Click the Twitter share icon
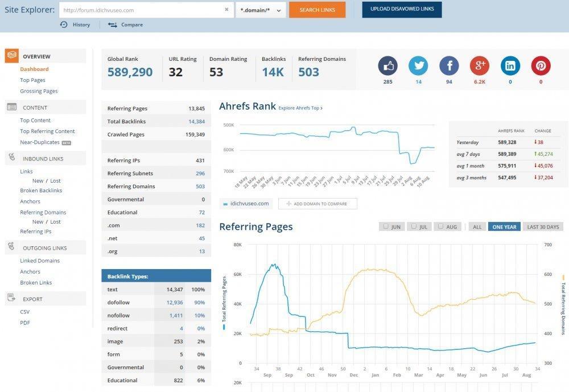569x392 pixels. pyautogui.click(x=418, y=66)
